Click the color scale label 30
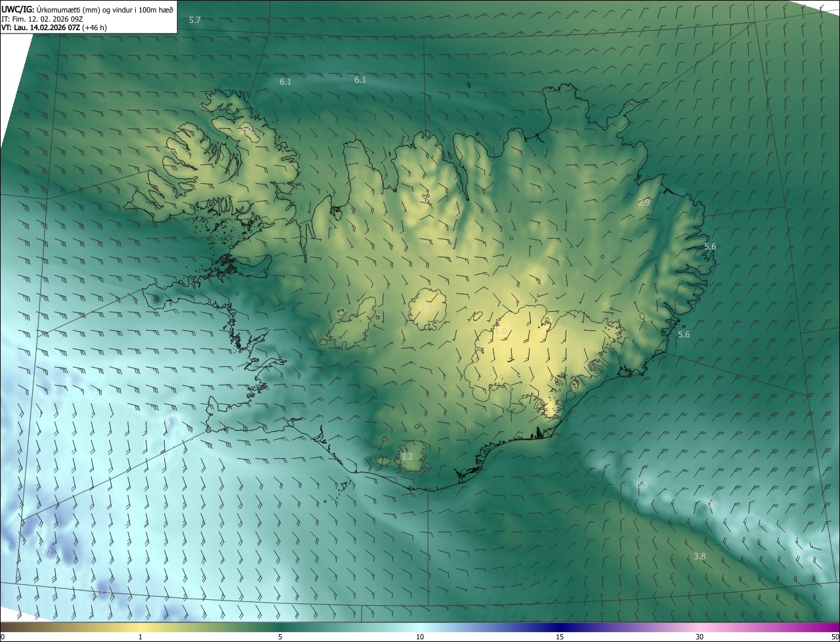Screen dimensions: 840x642 point(700,637)
